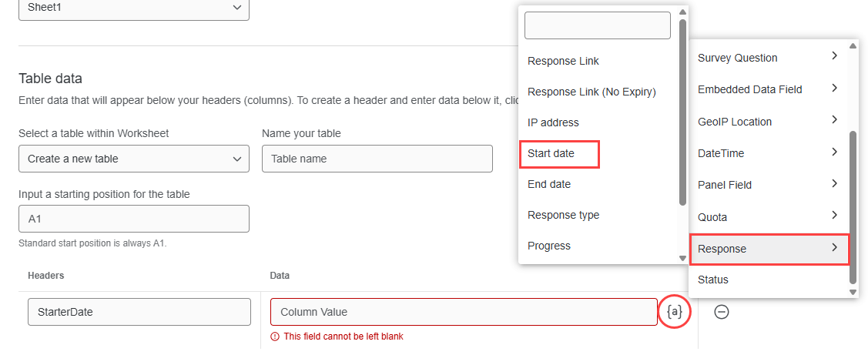Click the piped text {a} icon

[674, 312]
